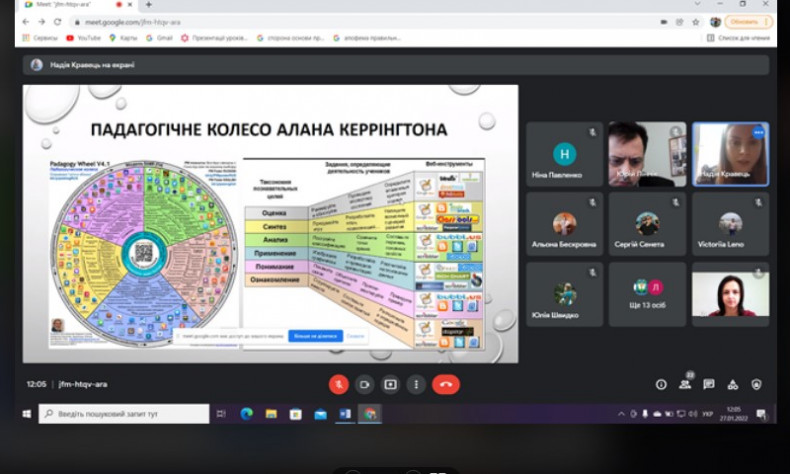The width and height of the screenshot is (790, 474).
Task: Bookmark this page with star icon
Action: click(696, 22)
